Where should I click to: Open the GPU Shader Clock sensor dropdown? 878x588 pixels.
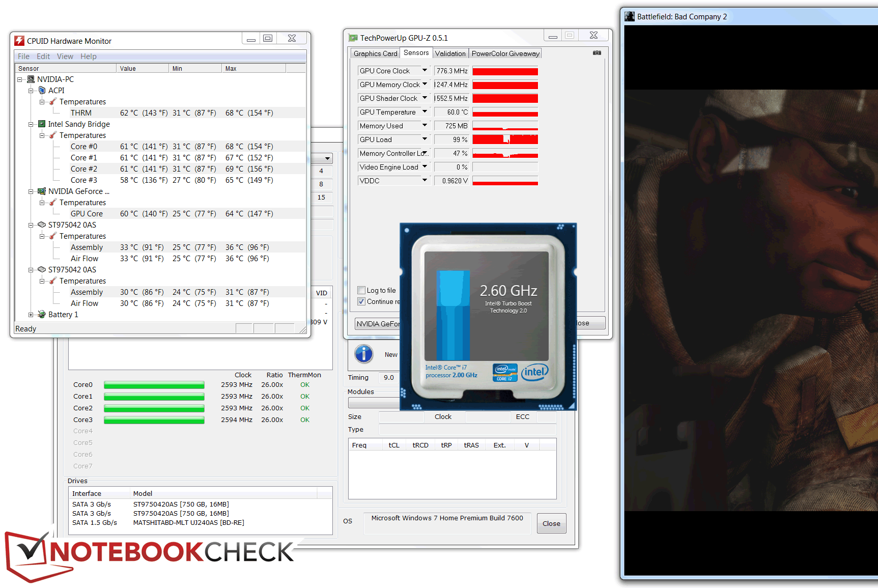pos(424,98)
